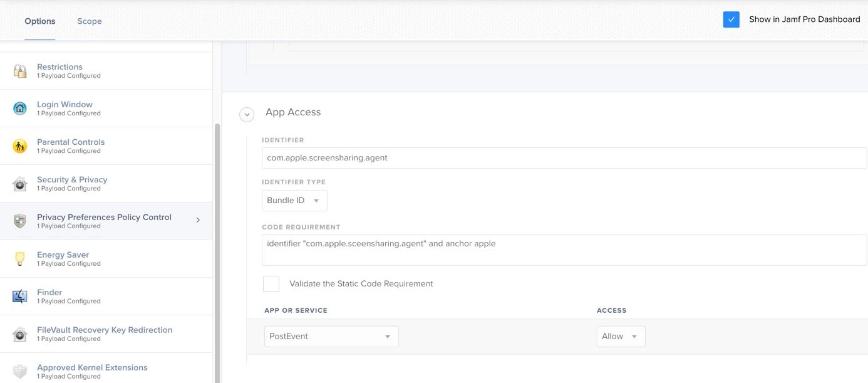868x383 pixels.
Task: Open the Allow access dropdown
Action: click(x=621, y=337)
